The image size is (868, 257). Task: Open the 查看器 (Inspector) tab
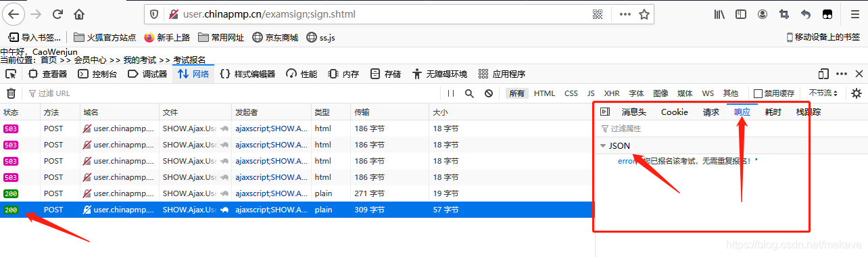(x=47, y=74)
